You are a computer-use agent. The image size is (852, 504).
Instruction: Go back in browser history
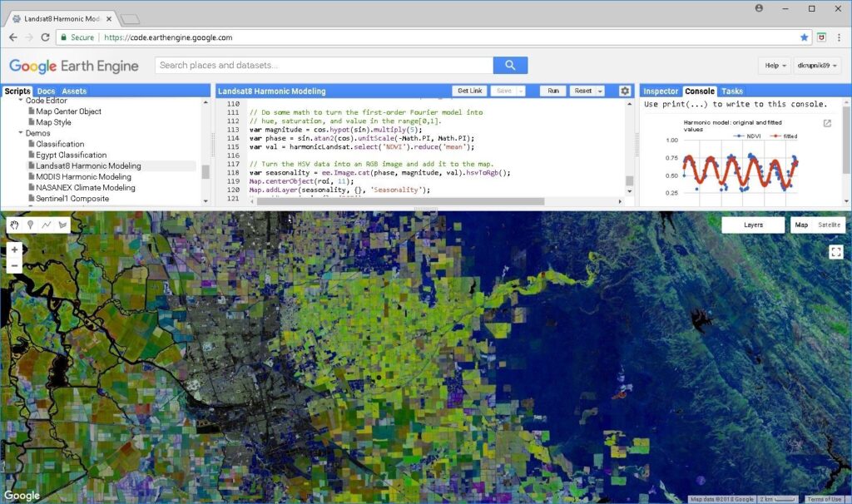click(x=13, y=37)
